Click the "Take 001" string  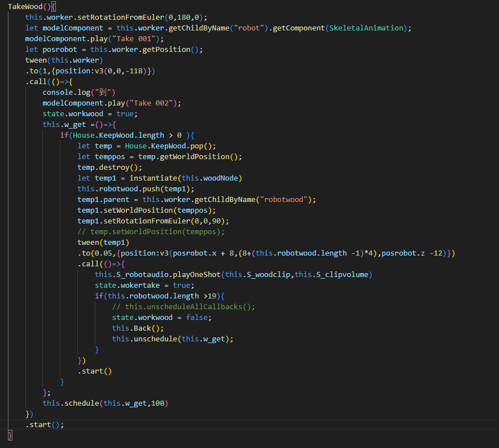[134, 39]
